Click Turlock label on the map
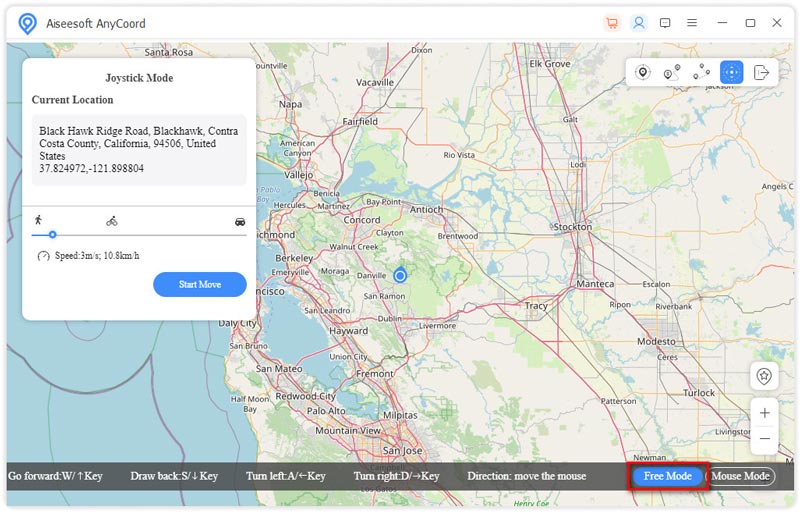 tap(699, 393)
